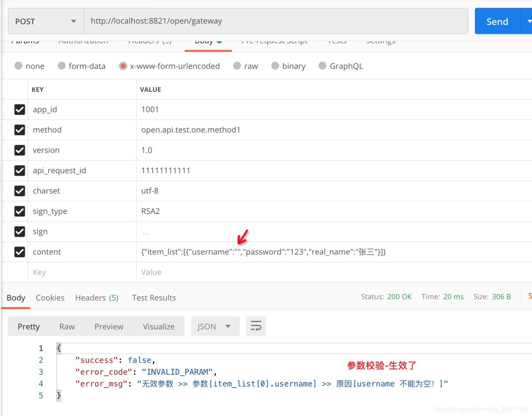Select x-www-form-urlencoded body type

(x=123, y=66)
